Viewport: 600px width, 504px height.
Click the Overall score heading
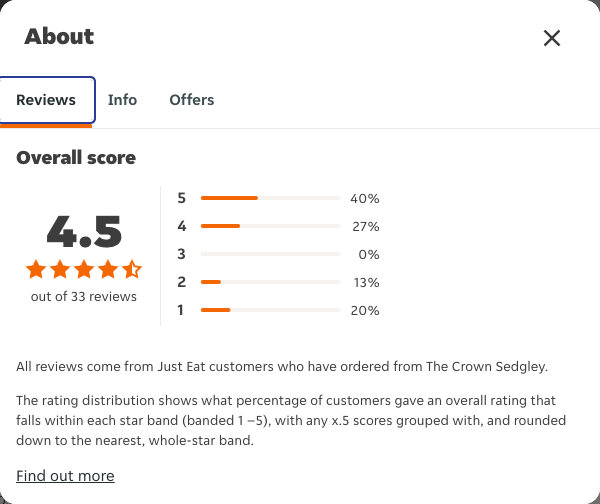click(x=76, y=158)
